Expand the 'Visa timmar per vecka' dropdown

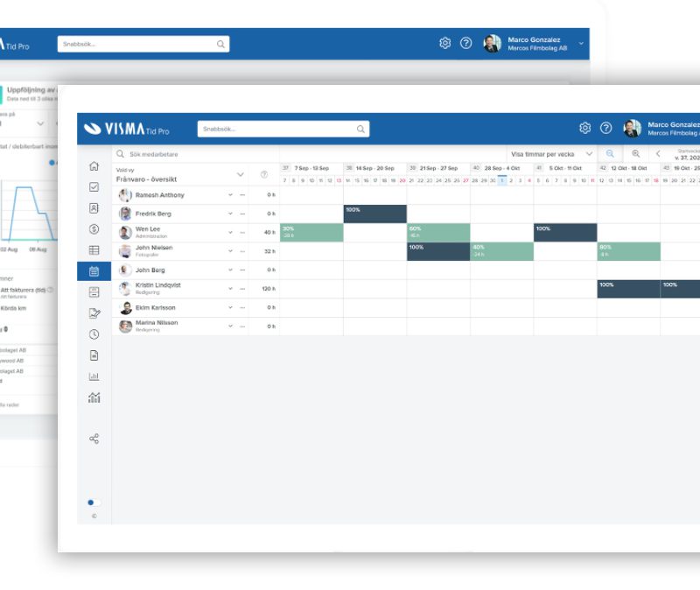click(x=552, y=154)
